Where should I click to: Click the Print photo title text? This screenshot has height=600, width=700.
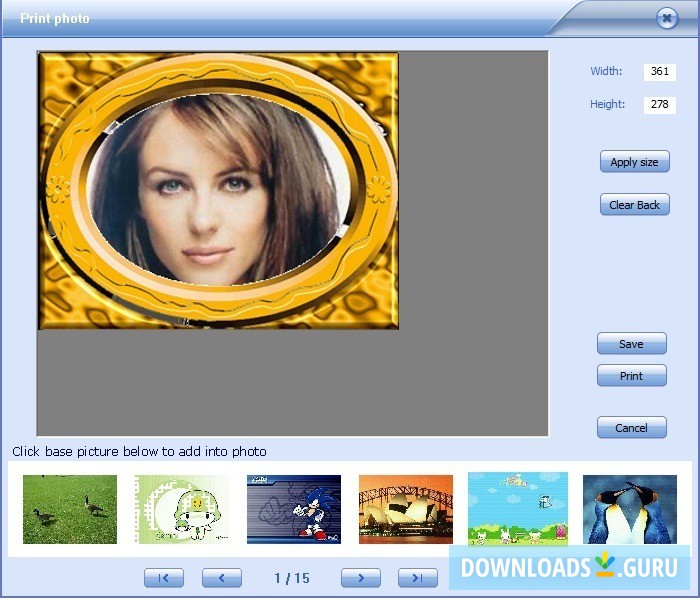tap(55, 18)
